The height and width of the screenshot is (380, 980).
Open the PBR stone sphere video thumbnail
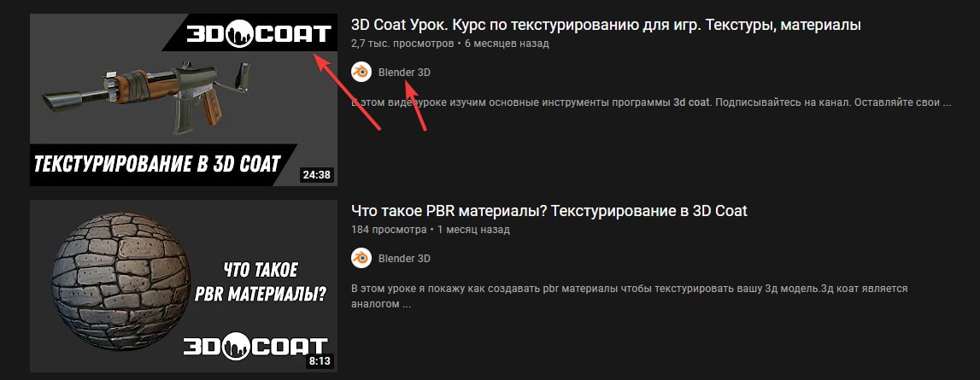tap(184, 286)
